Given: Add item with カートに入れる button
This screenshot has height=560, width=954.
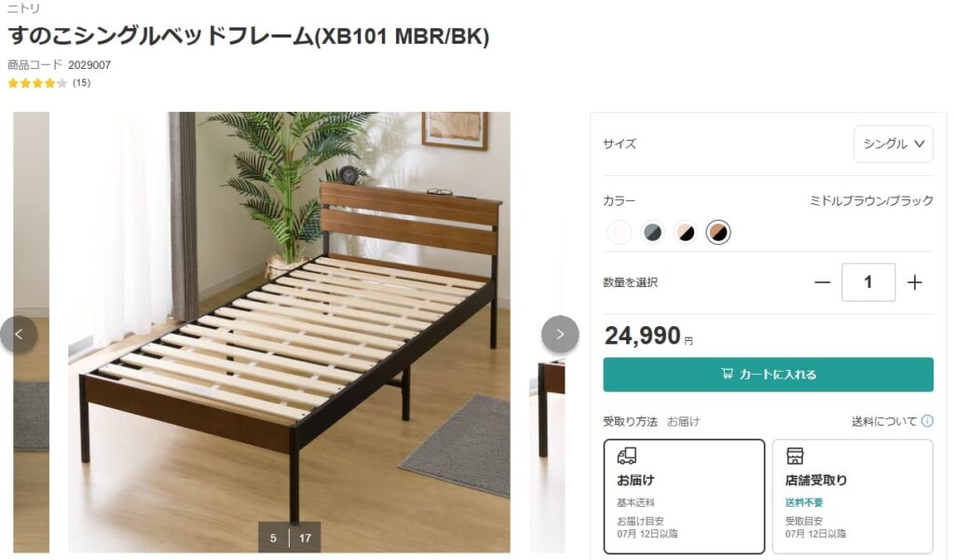Looking at the screenshot, I should click(x=768, y=375).
